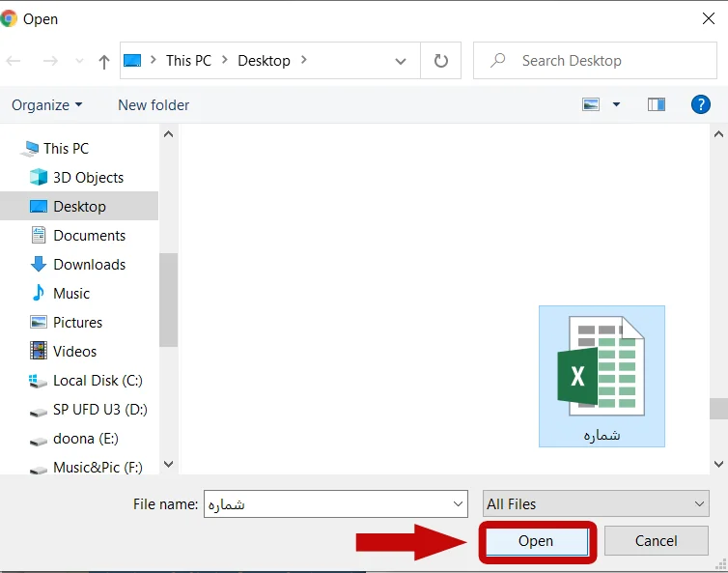Open the address bar previous locations dropdown
Viewport: 728px width, 573px height.
point(401,61)
